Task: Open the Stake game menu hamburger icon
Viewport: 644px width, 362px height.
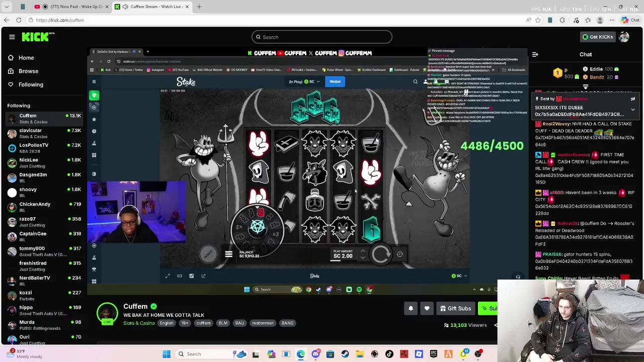Action: tap(228, 254)
